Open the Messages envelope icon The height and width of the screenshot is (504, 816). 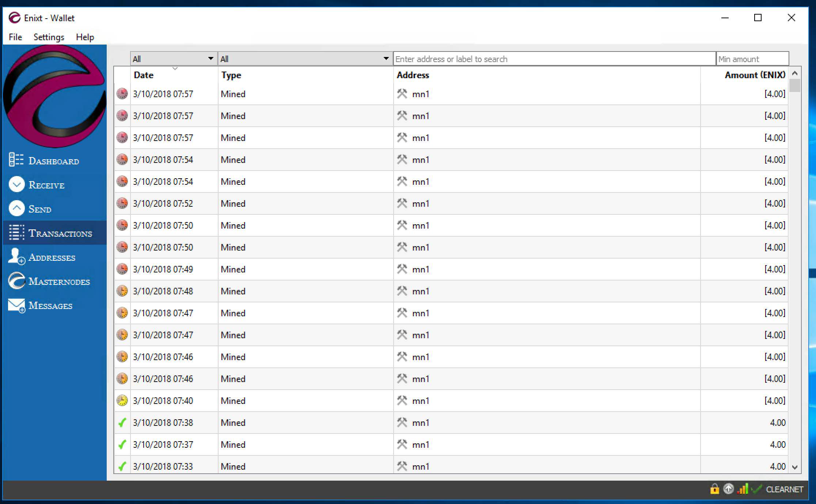16,305
